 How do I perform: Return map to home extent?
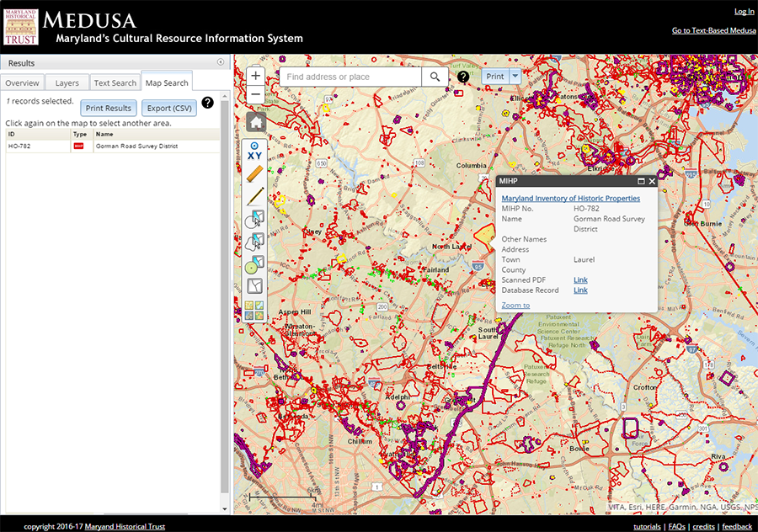pos(256,123)
